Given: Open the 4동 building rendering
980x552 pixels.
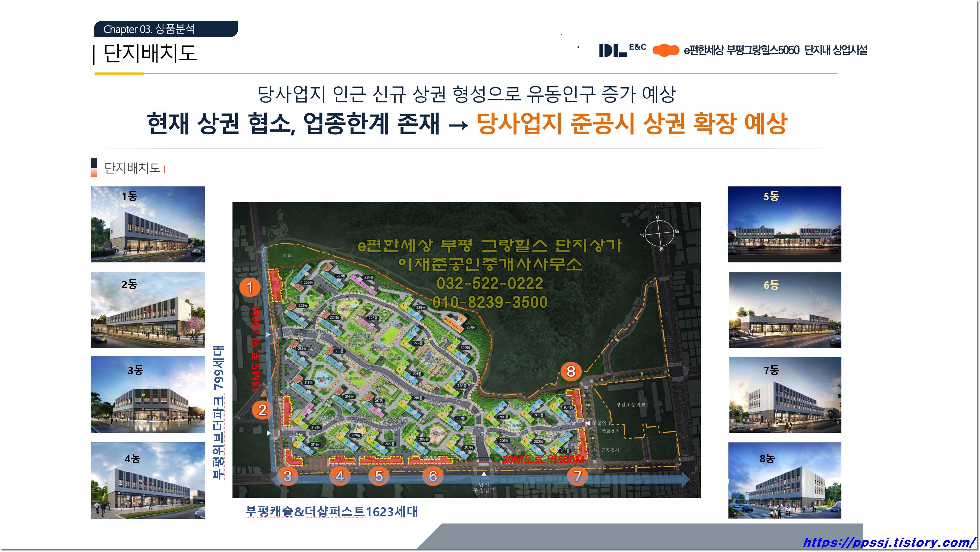Looking at the screenshot, I should pos(148,481).
